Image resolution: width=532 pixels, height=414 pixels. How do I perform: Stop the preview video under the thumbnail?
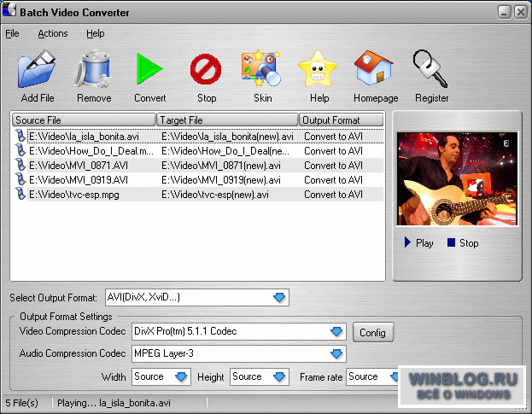click(463, 242)
